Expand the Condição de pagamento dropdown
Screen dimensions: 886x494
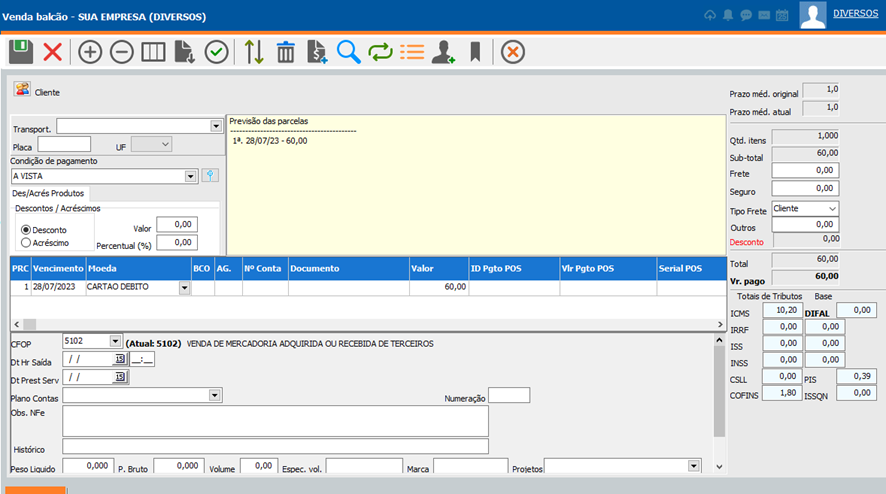click(191, 176)
